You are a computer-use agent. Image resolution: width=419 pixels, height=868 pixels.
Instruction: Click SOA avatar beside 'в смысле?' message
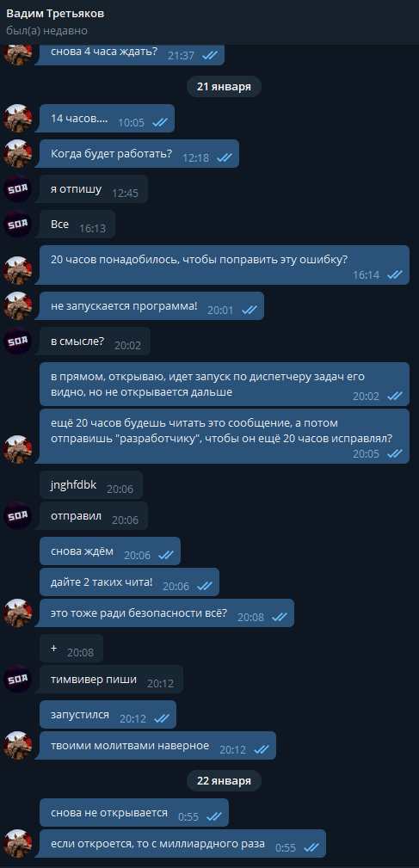(x=18, y=341)
